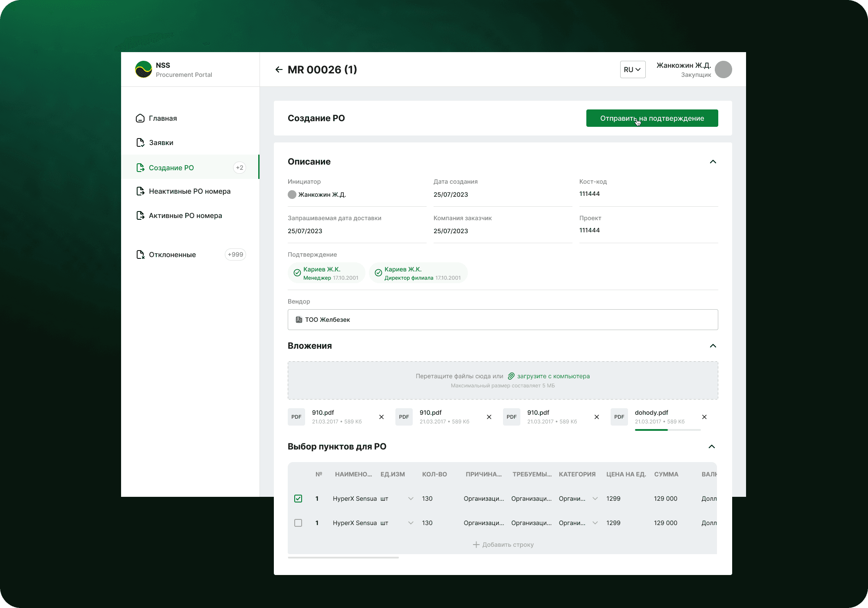
Task: Click the NSS Procurement Portal logo
Action: point(144,69)
